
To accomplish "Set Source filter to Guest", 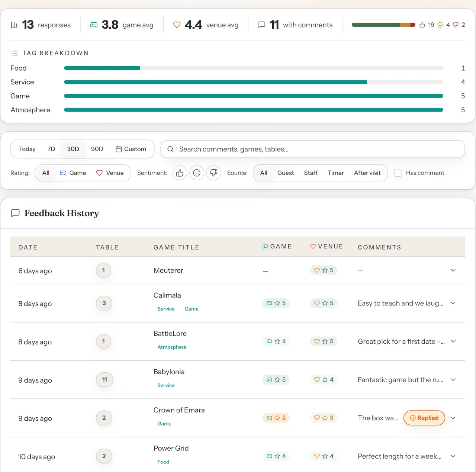I will (286, 173).
